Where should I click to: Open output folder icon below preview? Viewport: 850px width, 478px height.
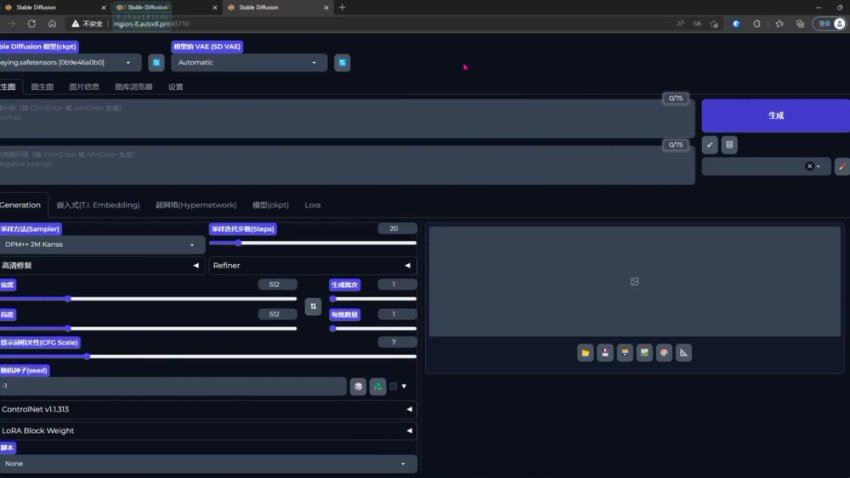point(585,353)
